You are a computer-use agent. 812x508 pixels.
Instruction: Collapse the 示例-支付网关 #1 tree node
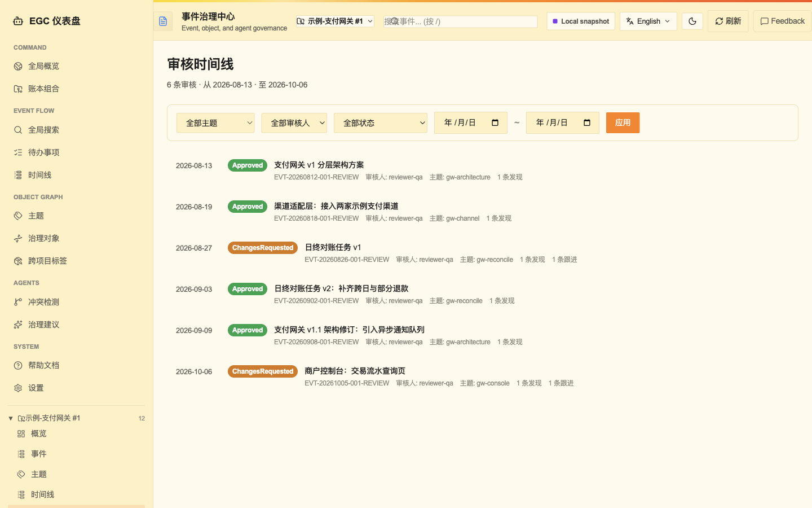point(11,418)
